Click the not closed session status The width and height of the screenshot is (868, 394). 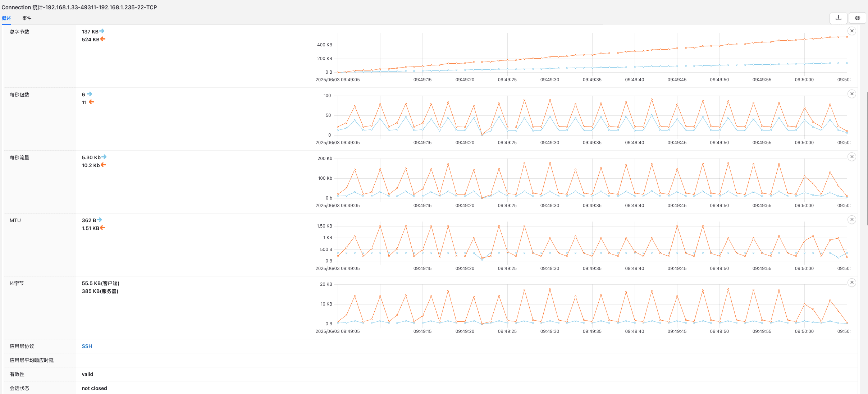(x=94, y=388)
